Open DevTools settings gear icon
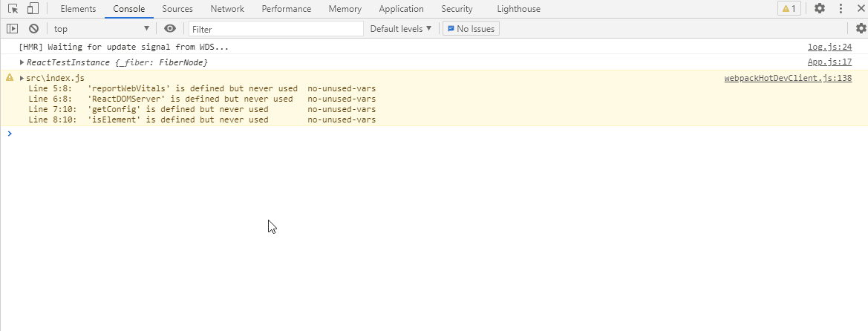868x331 pixels. [820, 9]
